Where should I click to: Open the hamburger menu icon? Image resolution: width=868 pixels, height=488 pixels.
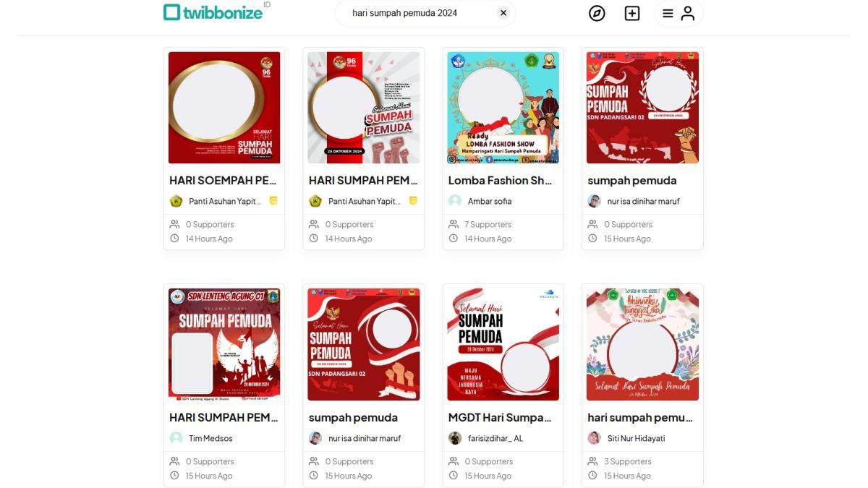pos(668,13)
